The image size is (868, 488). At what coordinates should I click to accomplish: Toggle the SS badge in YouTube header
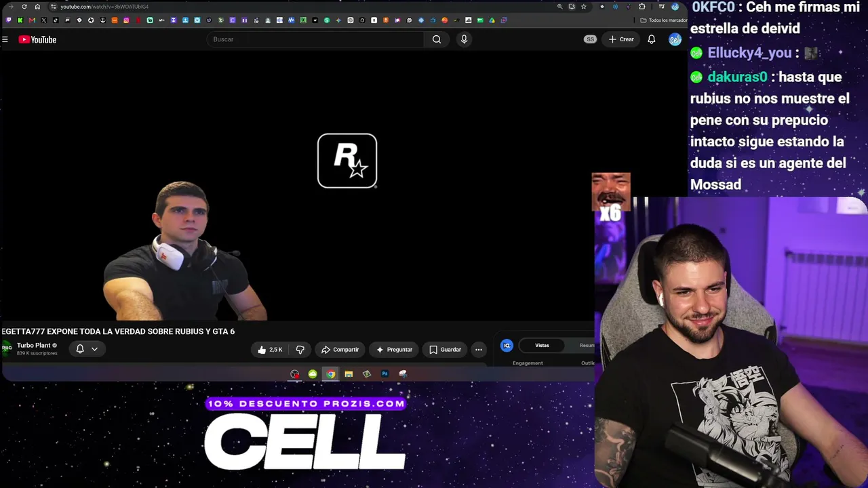click(x=590, y=39)
